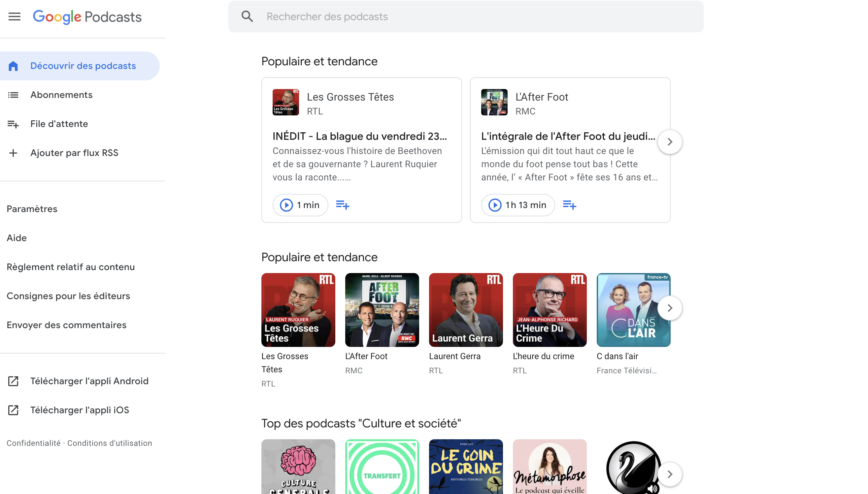Image resolution: width=868 pixels, height=494 pixels.
Task: Add Grosses Têtes episode to queue
Action: point(342,205)
